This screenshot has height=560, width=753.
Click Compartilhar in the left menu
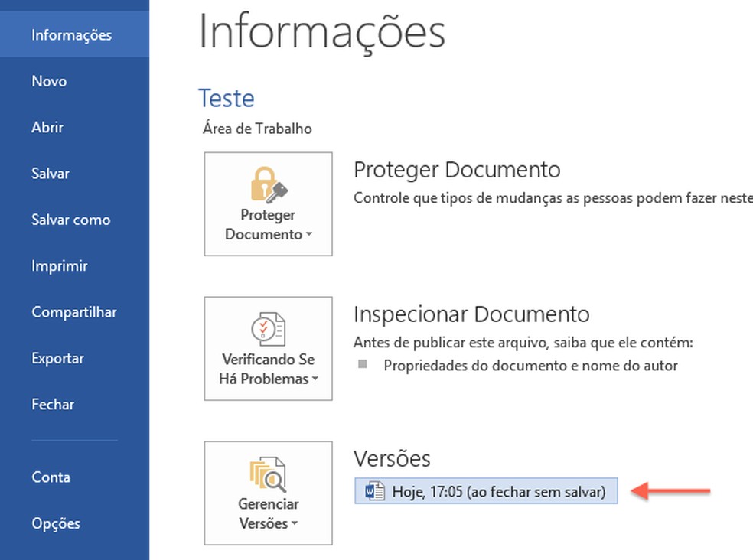pos(74,312)
